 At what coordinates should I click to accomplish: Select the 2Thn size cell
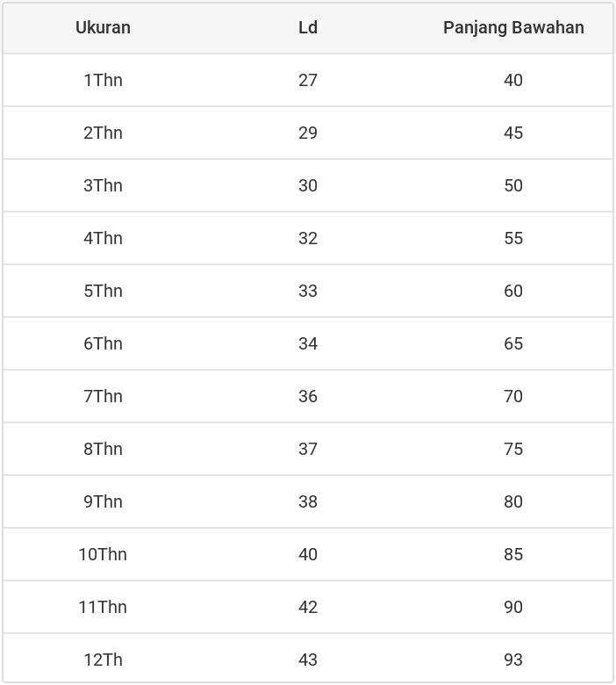(103, 133)
